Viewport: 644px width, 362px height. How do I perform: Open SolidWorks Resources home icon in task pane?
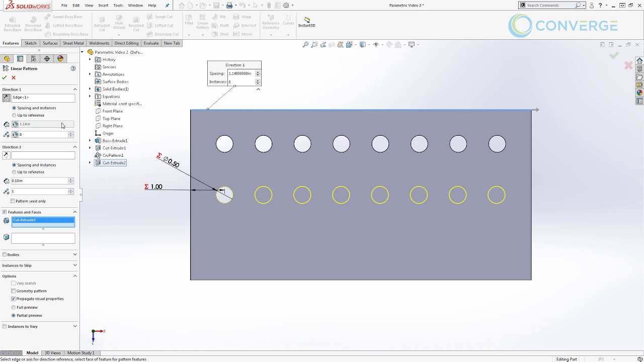click(x=639, y=61)
